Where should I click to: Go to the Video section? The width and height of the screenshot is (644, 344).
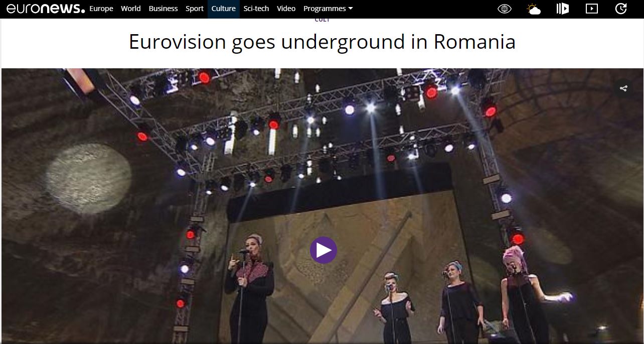pyautogui.click(x=286, y=9)
